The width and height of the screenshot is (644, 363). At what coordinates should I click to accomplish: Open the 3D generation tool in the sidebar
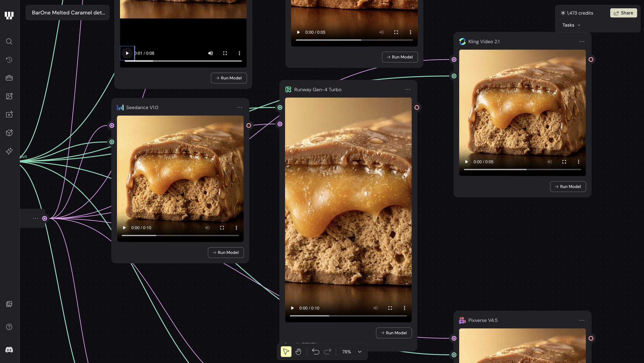click(x=9, y=133)
